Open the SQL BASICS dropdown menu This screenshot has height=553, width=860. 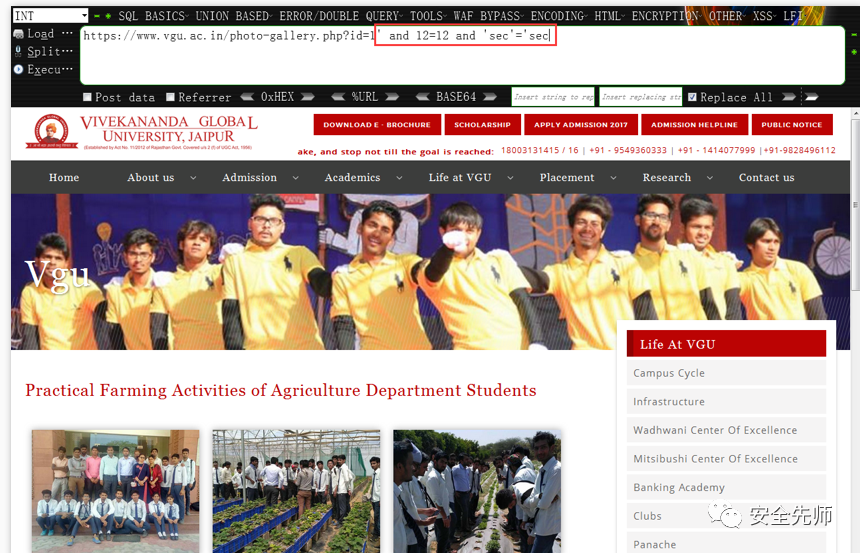click(153, 16)
